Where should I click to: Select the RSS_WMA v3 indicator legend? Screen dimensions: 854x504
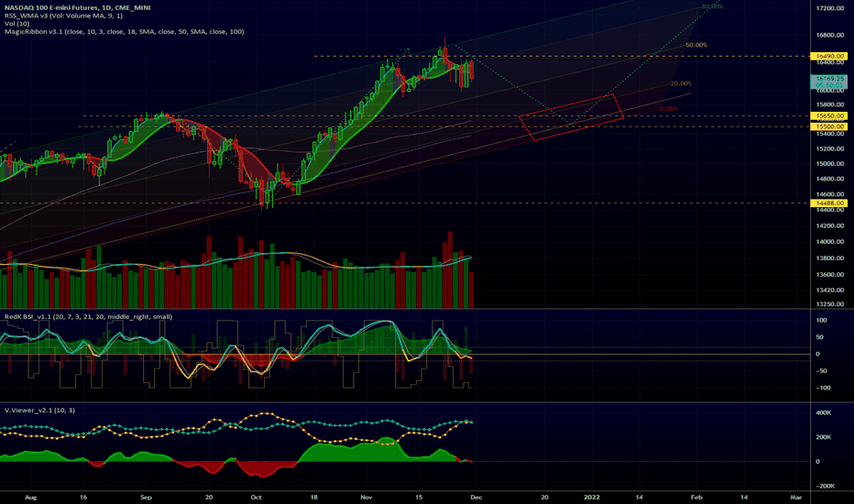pos(63,16)
